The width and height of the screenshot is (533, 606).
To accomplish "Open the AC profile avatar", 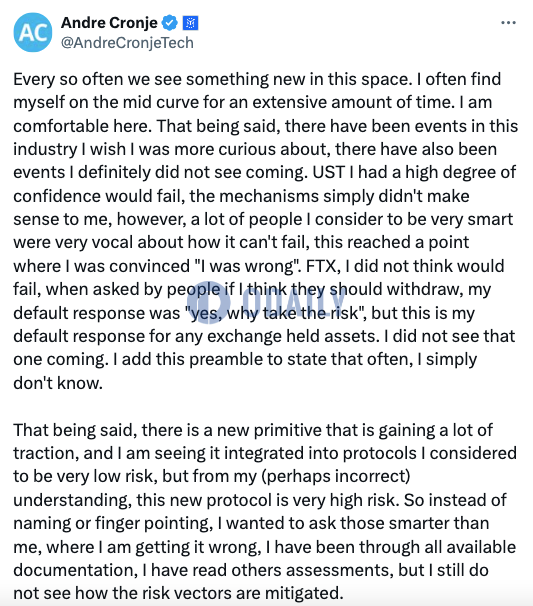I will [33, 32].
